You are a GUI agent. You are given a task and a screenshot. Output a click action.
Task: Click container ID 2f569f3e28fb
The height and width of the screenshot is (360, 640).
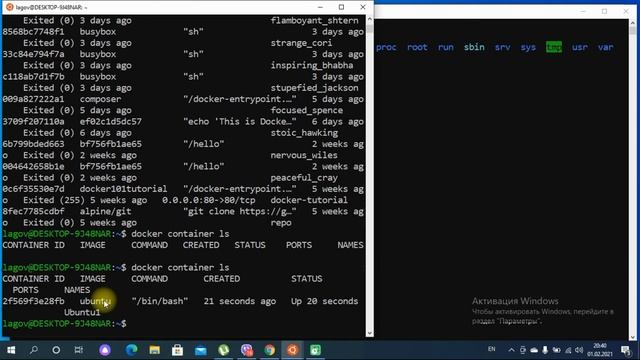coord(33,301)
